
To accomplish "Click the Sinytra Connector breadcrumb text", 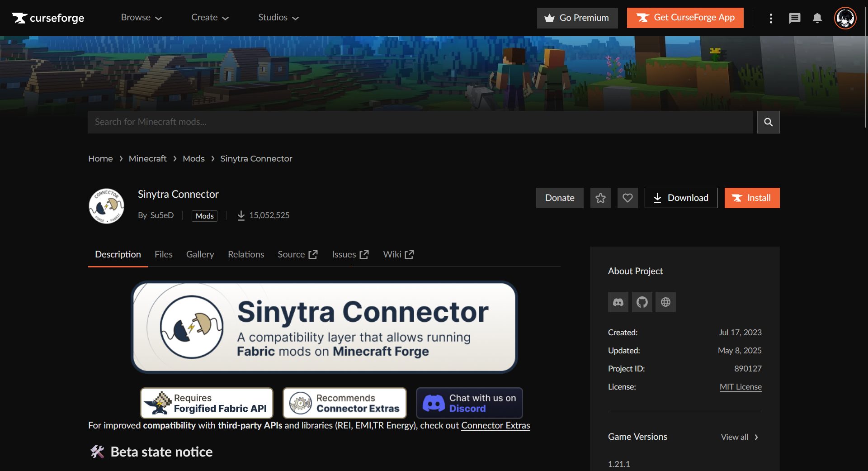I will coord(256,159).
